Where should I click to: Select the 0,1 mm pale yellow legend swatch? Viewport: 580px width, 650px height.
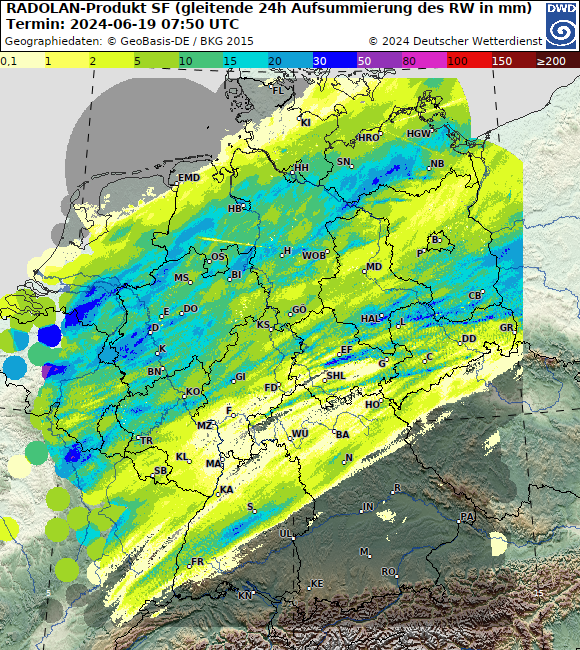coord(22,61)
